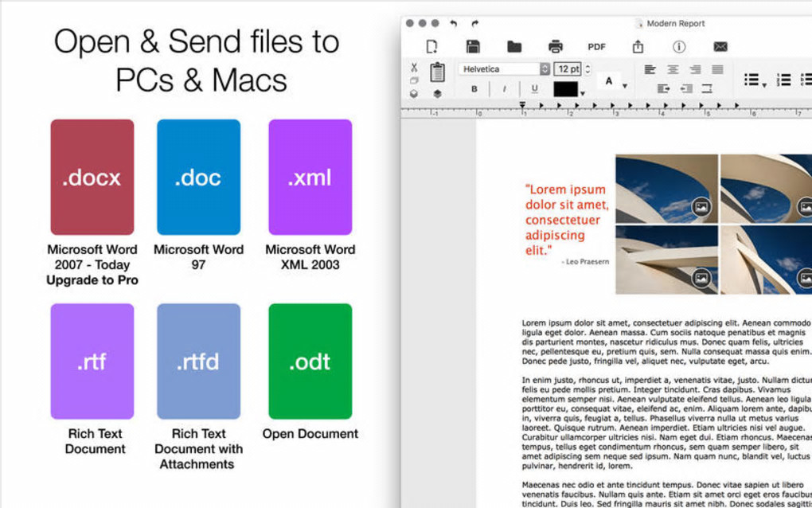Click the Open Document label

(310, 434)
